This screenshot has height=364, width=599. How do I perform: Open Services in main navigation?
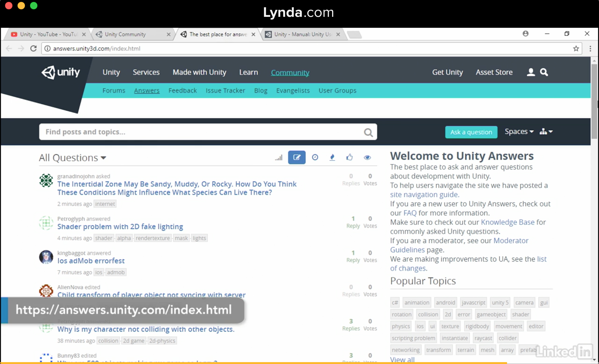(146, 72)
